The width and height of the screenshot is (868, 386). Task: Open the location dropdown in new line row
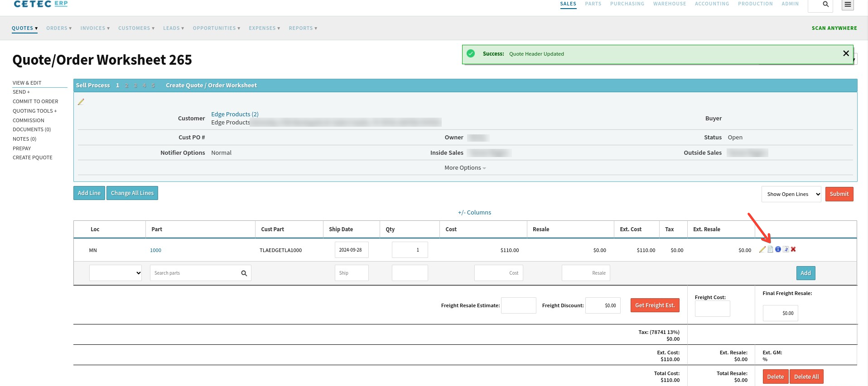(116, 273)
